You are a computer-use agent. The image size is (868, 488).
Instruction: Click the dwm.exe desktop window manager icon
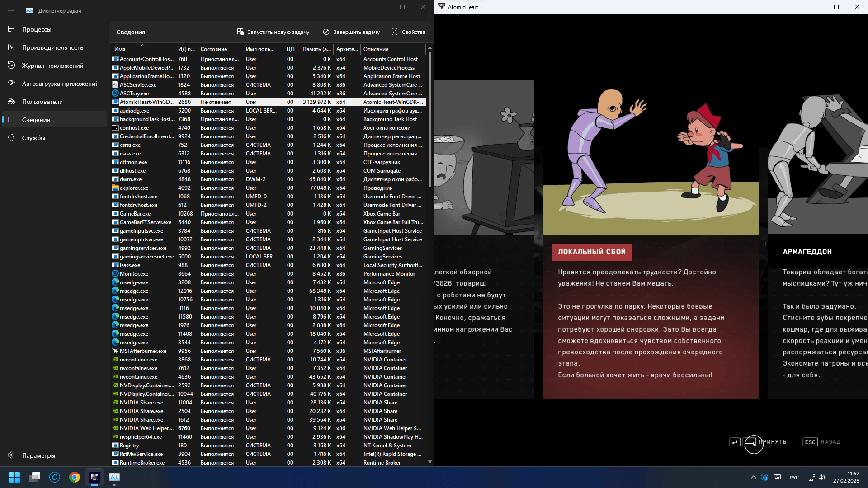114,179
